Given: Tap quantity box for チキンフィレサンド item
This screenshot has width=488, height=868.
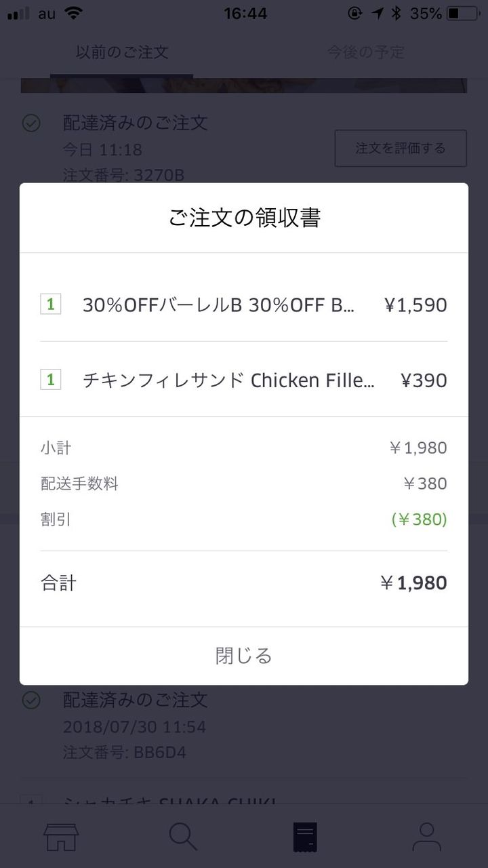Looking at the screenshot, I should [x=51, y=379].
